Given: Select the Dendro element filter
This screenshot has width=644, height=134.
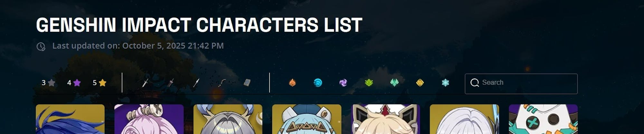Looking at the screenshot, I should point(369,83).
